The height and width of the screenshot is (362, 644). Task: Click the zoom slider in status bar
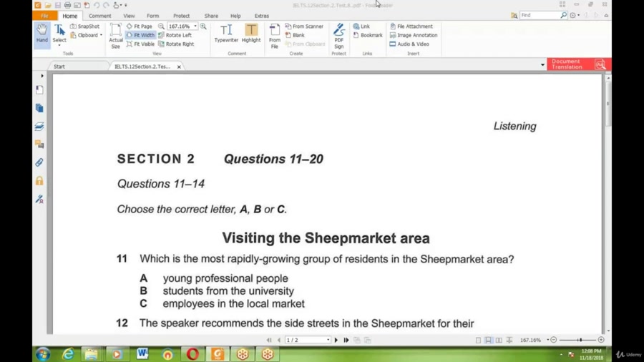[x=580, y=341]
